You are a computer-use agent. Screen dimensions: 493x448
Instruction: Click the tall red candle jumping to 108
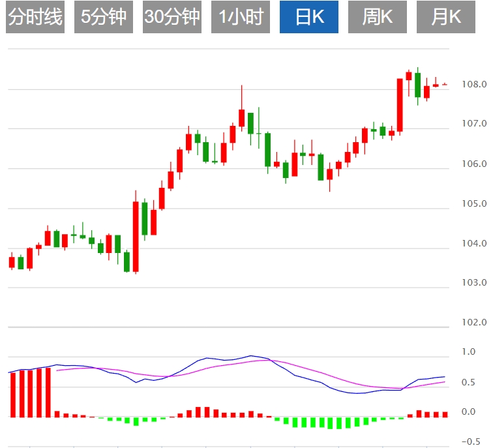(400, 104)
